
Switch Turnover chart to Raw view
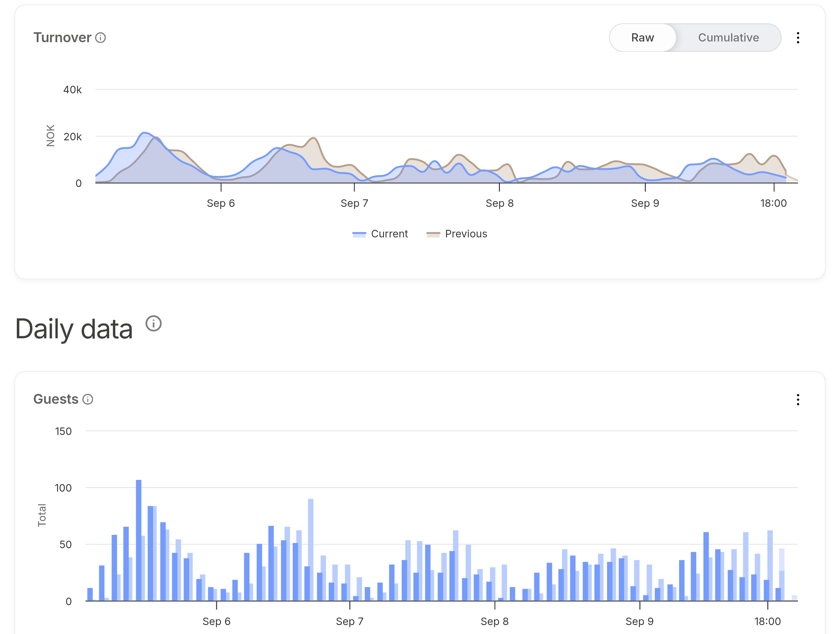643,38
